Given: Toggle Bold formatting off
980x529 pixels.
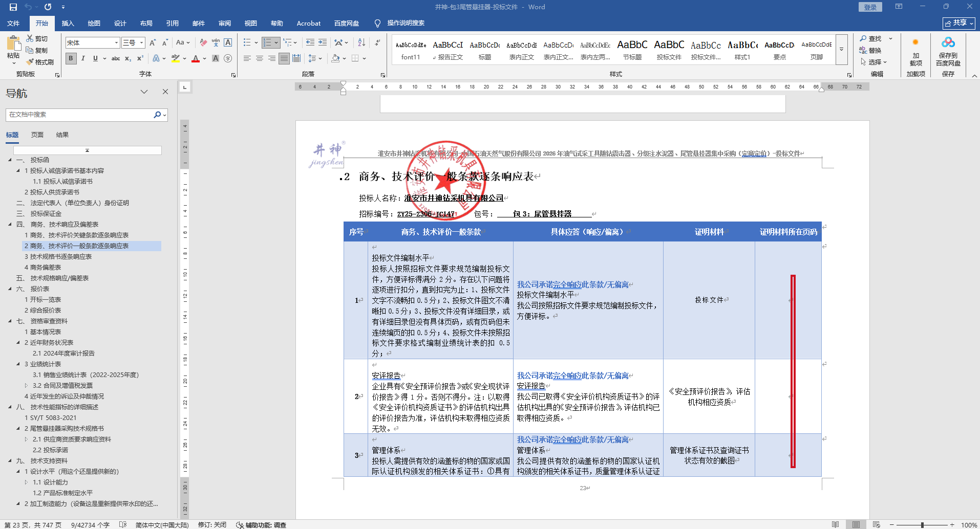Looking at the screenshot, I should pos(71,58).
